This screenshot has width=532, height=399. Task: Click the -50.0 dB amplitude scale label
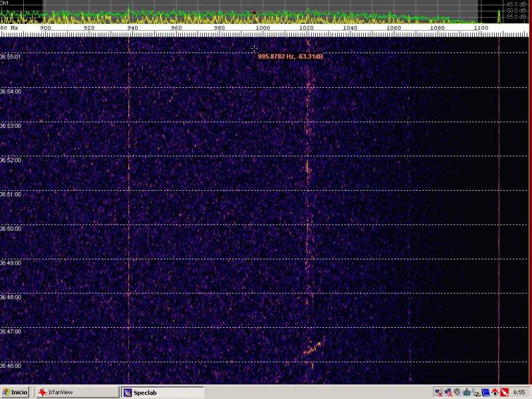click(x=516, y=11)
